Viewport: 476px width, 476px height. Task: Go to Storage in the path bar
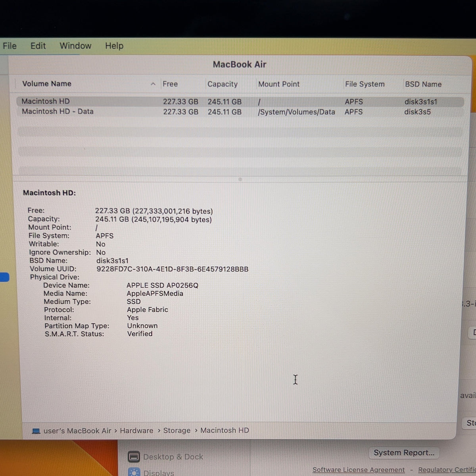click(177, 430)
